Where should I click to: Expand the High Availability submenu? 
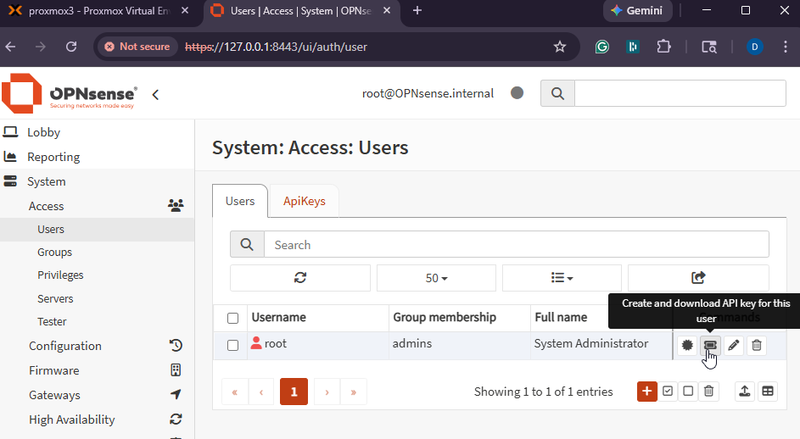point(97,419)
